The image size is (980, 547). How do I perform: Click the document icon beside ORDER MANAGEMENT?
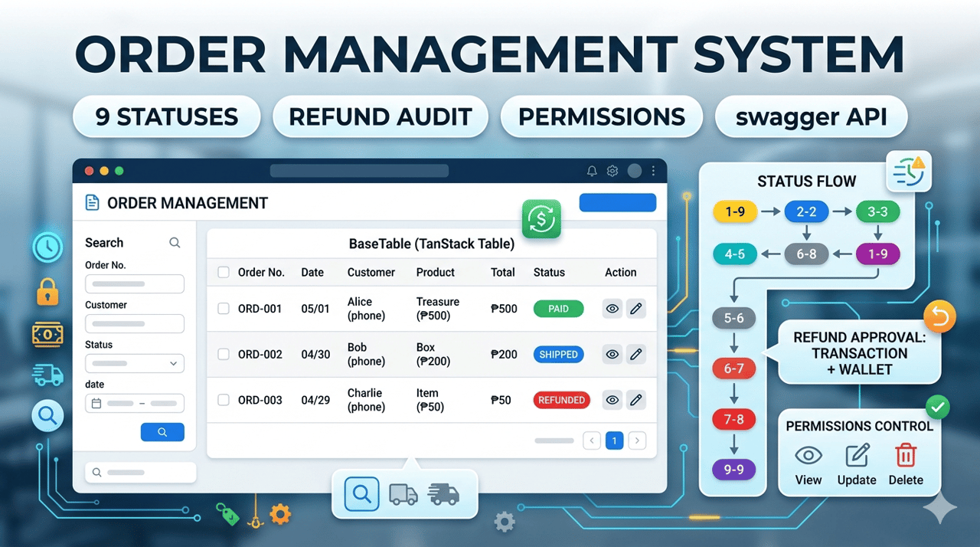pyautogui.click(x=92, y=203)
